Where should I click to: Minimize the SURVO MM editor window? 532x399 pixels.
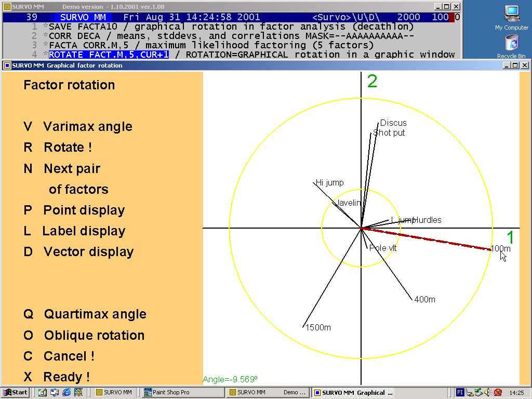coord(438,6)
